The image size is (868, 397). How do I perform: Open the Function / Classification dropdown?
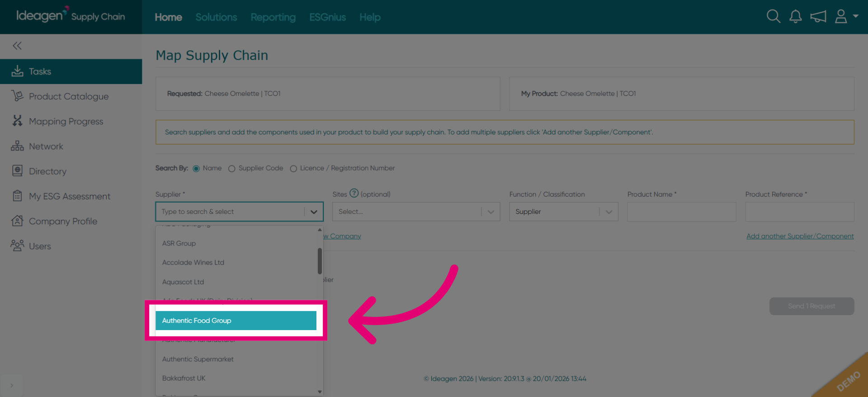click(563, 212)
